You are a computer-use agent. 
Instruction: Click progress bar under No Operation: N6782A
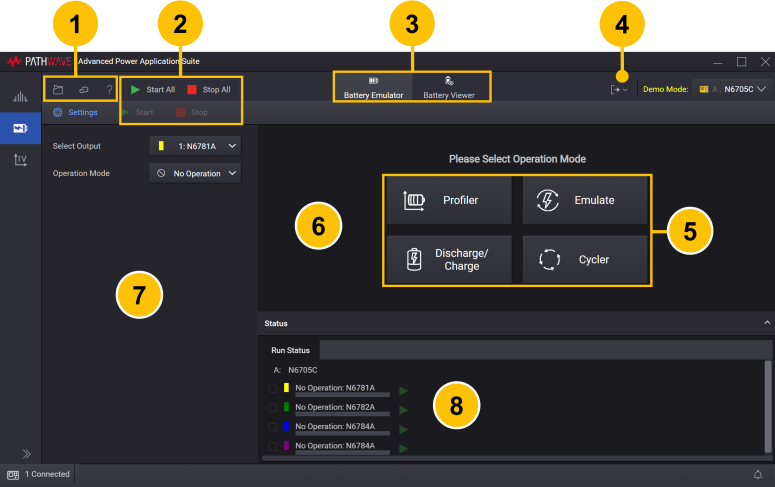[x=343, y=414]
